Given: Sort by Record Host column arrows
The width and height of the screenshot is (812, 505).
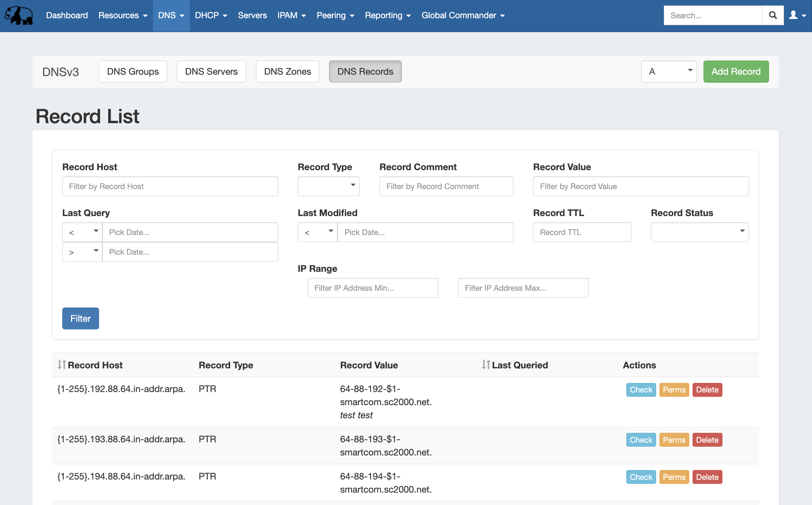Looking at the screenshot, I should 62,365.
